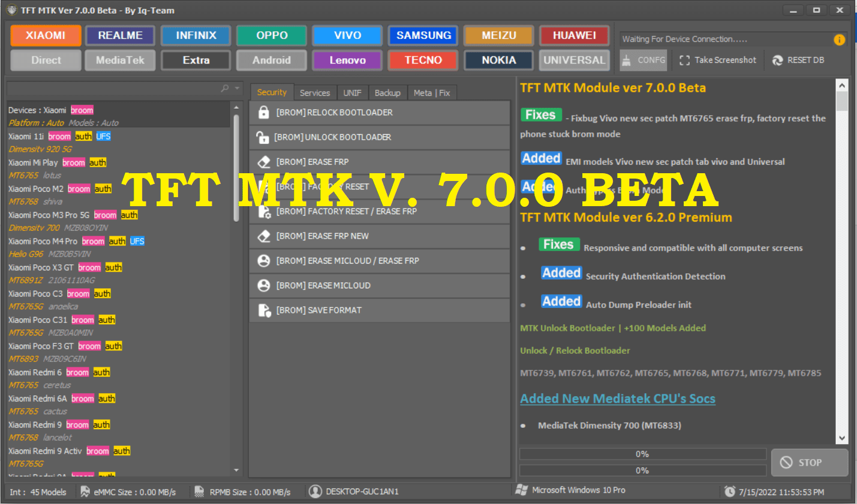The width and height of the screenshot is (857, 504).
Task: Open the Meta | Fix tab
Action: (432, 93)
